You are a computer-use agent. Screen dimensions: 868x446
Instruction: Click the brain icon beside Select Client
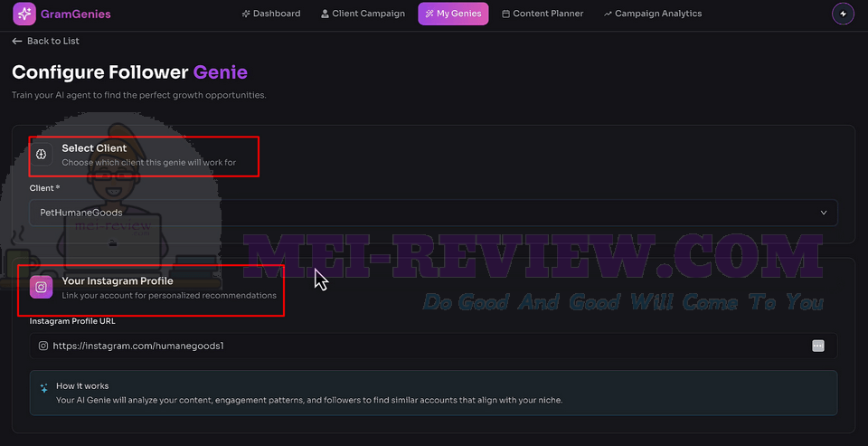pyautogui.click(x=41, y=155)
